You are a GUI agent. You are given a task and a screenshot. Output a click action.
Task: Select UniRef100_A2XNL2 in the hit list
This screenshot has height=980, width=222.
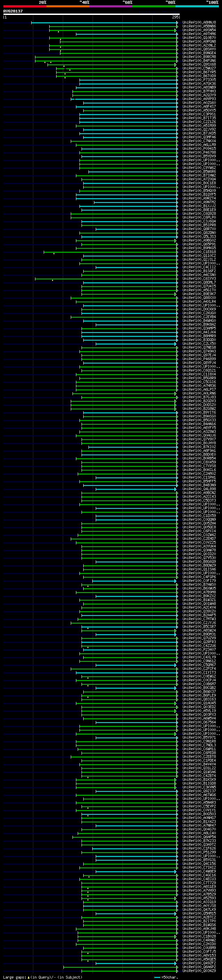pyautogui.click(x=199, y=45)
